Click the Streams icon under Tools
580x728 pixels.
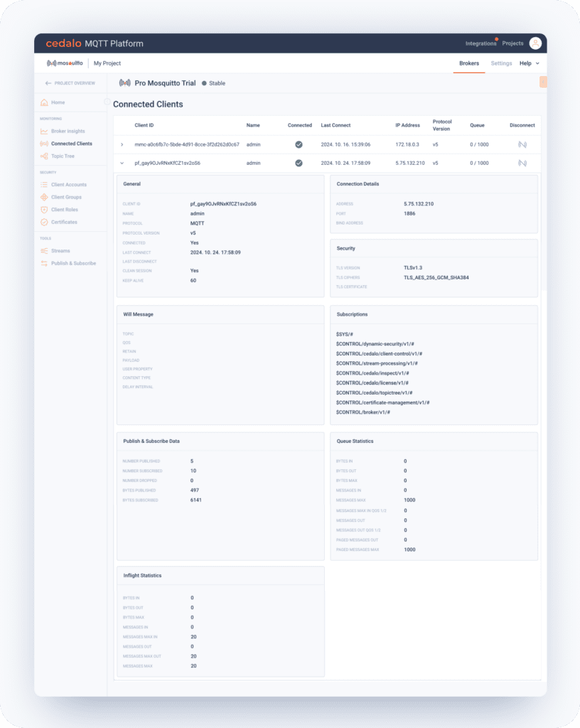coord(44,251)
